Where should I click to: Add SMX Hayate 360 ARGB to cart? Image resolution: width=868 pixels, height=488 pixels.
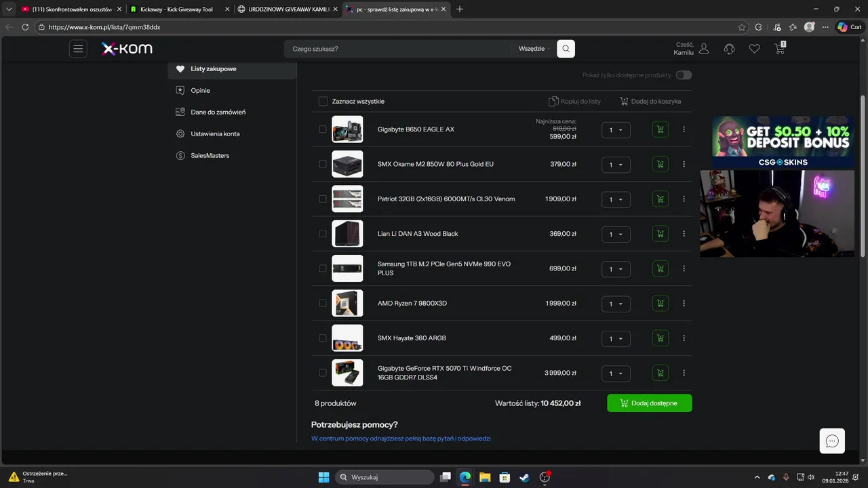[660, 338]
